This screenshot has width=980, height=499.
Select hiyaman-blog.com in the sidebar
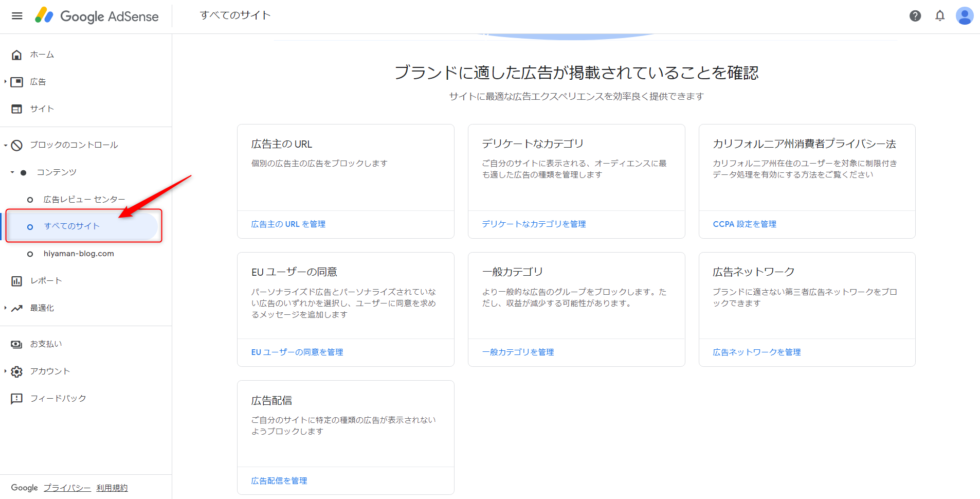79,254
